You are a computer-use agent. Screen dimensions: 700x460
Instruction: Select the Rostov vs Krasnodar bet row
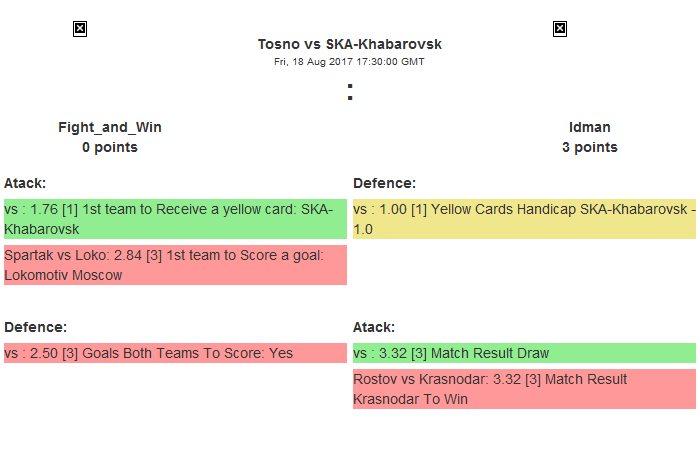pos(524,389)
